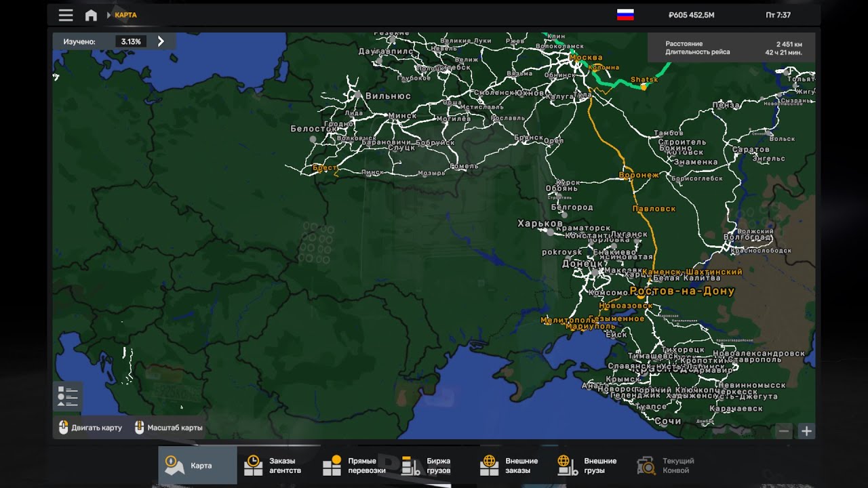
Task: Open Текущий Конвой tab
Action: coord(669,466)
